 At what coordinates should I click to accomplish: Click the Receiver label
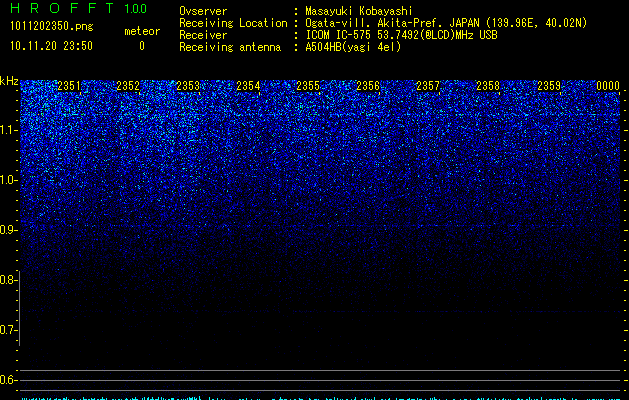click(203, 35)
